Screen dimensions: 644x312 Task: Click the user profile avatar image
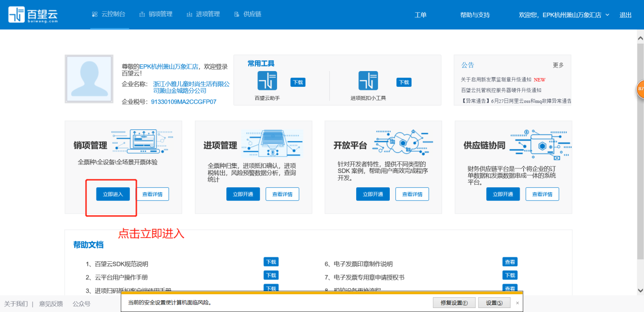89,79
